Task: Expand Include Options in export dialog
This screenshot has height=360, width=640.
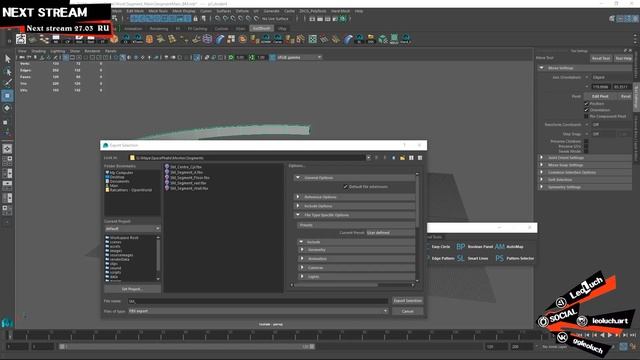Action: (354, 206)
